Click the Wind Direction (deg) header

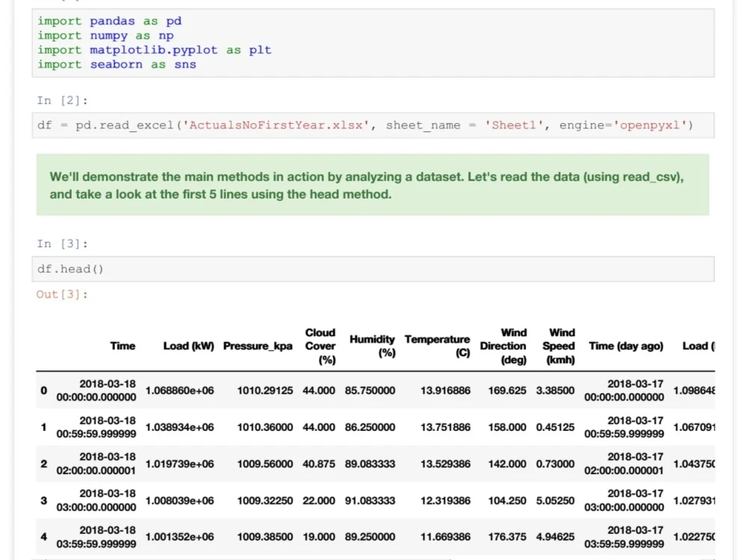click(x=503, y=346)
